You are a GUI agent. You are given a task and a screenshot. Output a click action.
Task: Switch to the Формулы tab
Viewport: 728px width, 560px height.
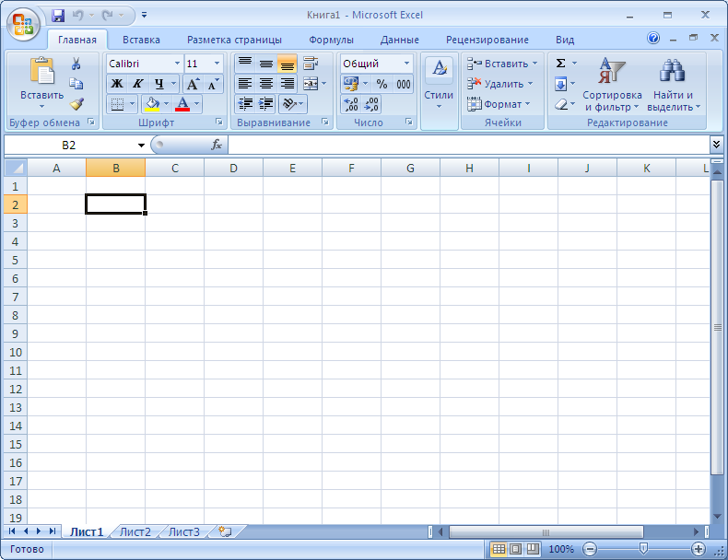tap(332, 40)
